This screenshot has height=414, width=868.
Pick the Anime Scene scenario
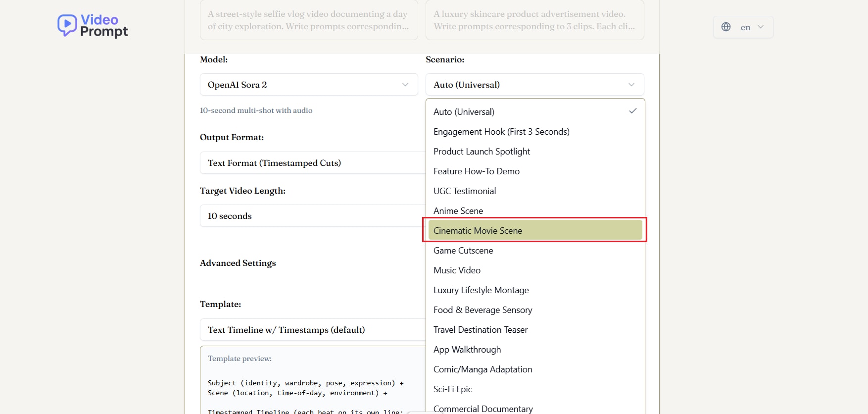click(x=458, y=211)
